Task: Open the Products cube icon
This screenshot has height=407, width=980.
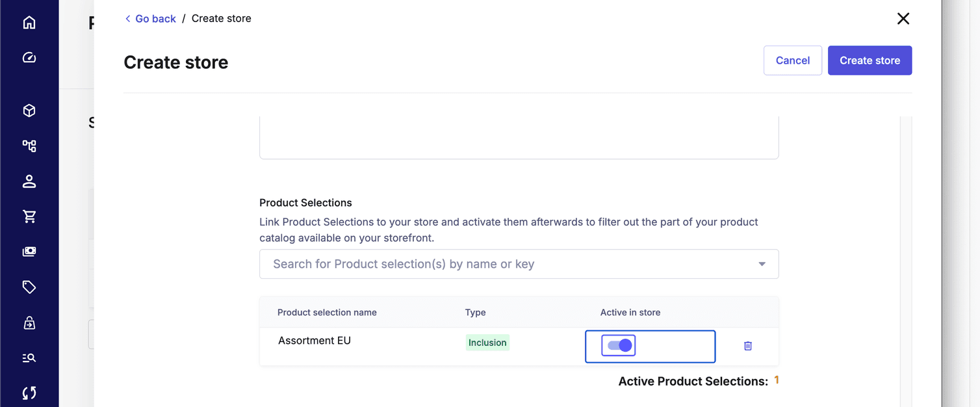Action: pos(29,110)
